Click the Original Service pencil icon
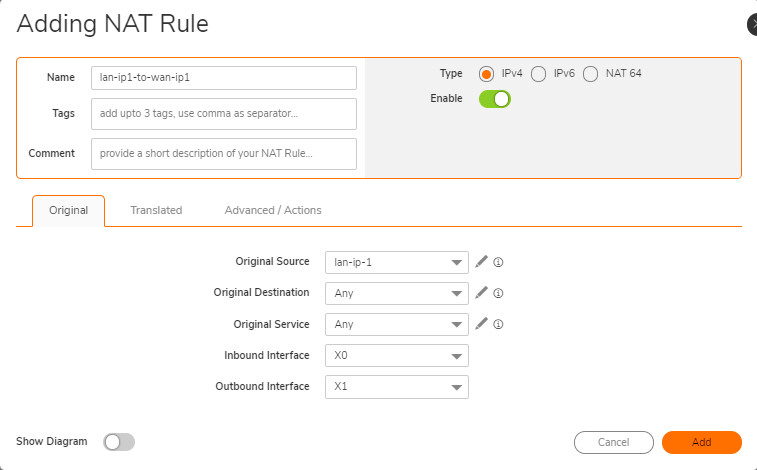 [x=481, y=324]
